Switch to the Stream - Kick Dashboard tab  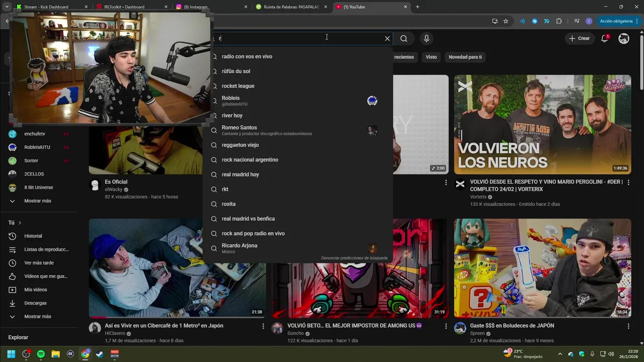coord(46,7)
